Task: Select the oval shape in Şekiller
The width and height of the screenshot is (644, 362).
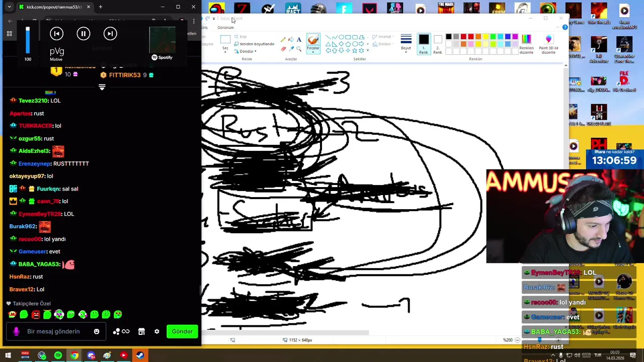Action: (x=341, y=37)
